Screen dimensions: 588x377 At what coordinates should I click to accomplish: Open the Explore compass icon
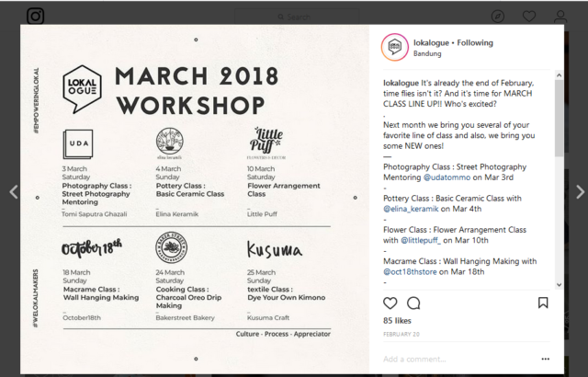pyautogui.click(x=498, y=17)
